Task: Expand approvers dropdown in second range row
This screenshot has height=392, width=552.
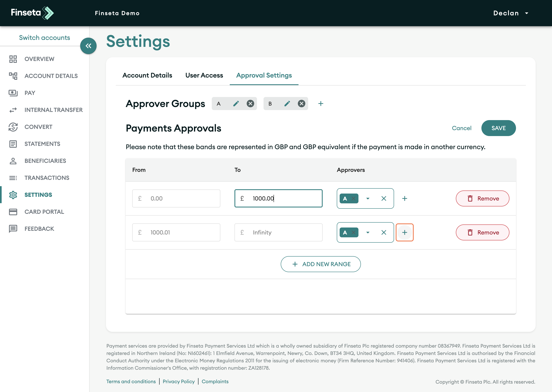Action: (368, 232)
